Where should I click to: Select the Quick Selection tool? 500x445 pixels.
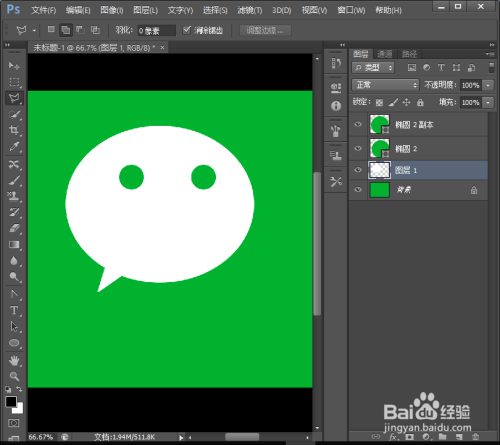coord(14,114)
